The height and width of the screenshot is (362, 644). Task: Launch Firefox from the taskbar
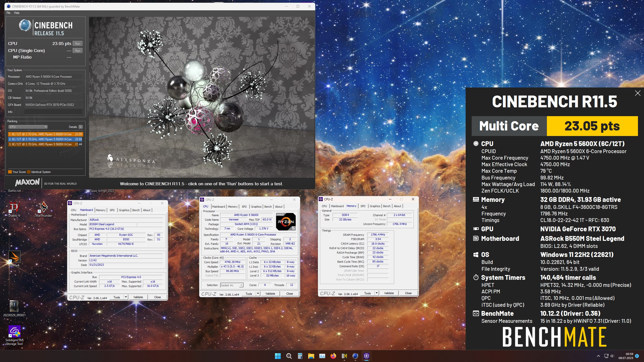tap(333, 356)
